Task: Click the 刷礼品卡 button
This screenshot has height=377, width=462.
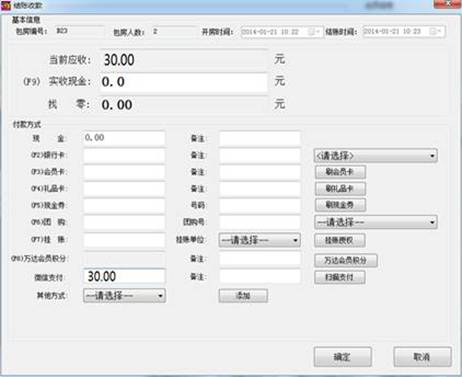Action: coord(340,189)
